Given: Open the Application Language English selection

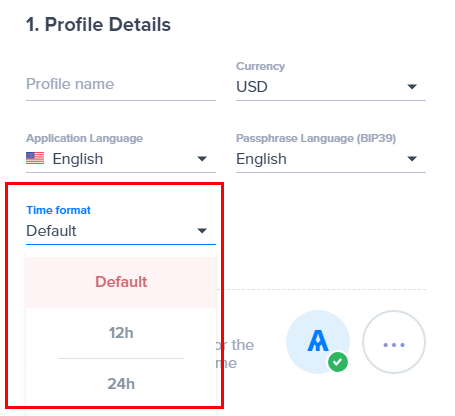Looking at the screenshot, I should tap(121, 159).
